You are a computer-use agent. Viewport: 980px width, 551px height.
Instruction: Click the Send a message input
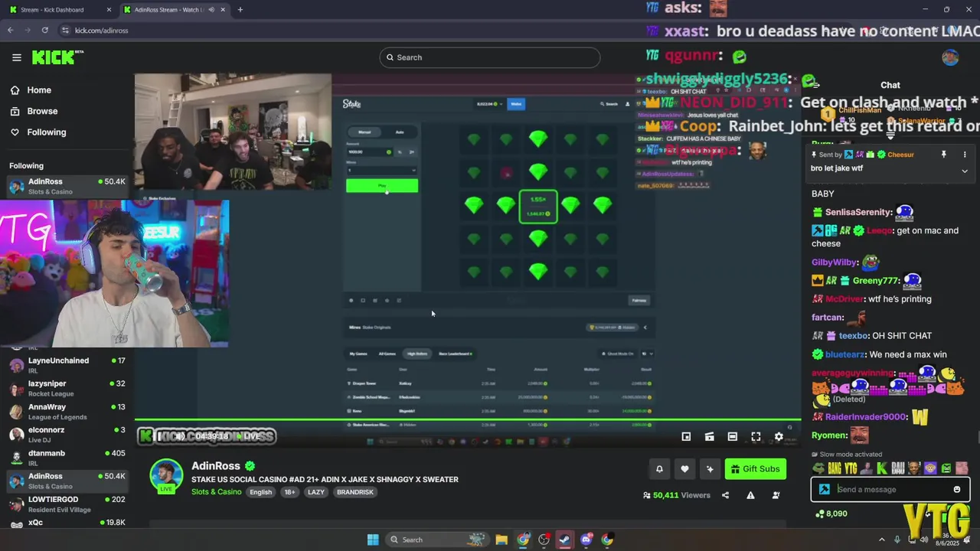pos(892,490)
